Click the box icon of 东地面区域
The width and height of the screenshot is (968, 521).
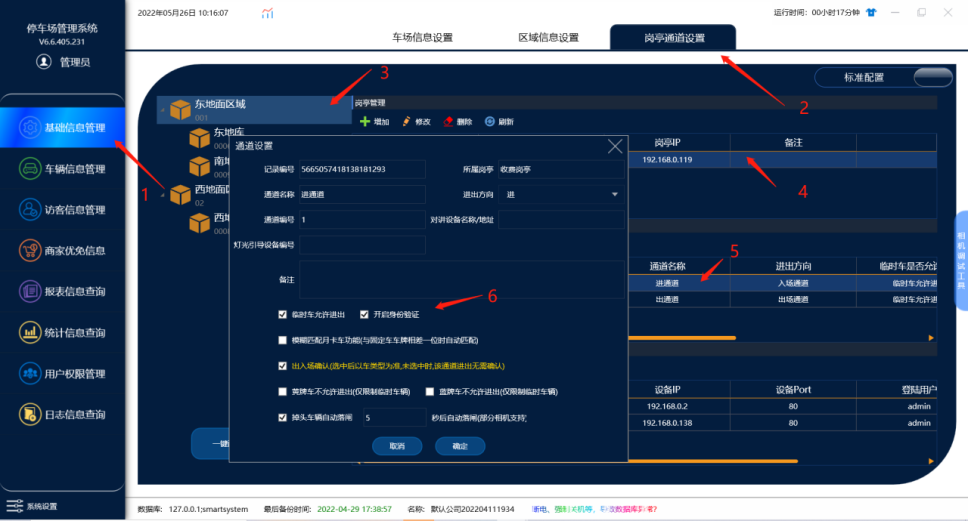click(x=180, y=109)
